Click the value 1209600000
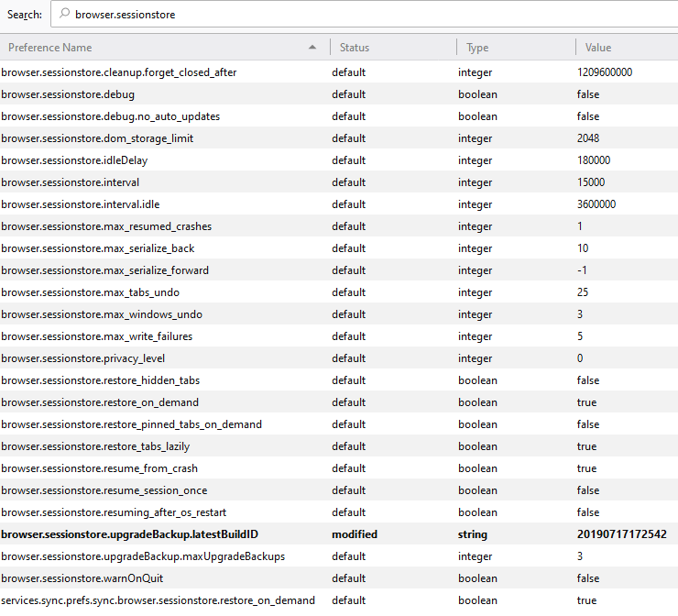Screen dimensions: 678x616 (605, 72)
